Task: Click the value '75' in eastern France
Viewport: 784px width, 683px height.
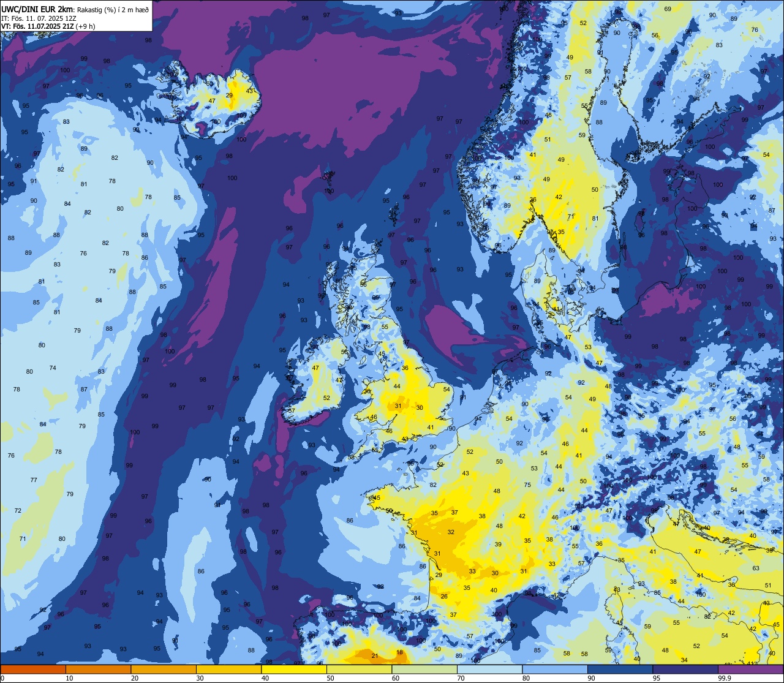Action: 527,485
